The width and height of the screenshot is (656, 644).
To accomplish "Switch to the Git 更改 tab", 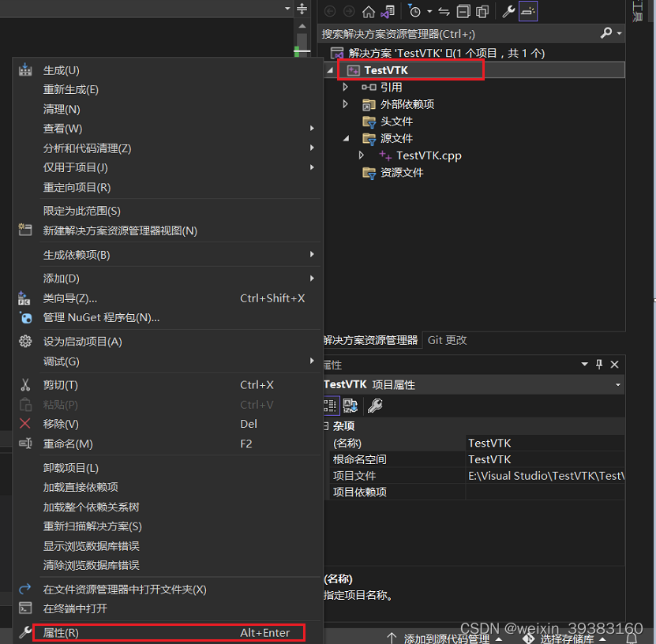I will point(448,340).
